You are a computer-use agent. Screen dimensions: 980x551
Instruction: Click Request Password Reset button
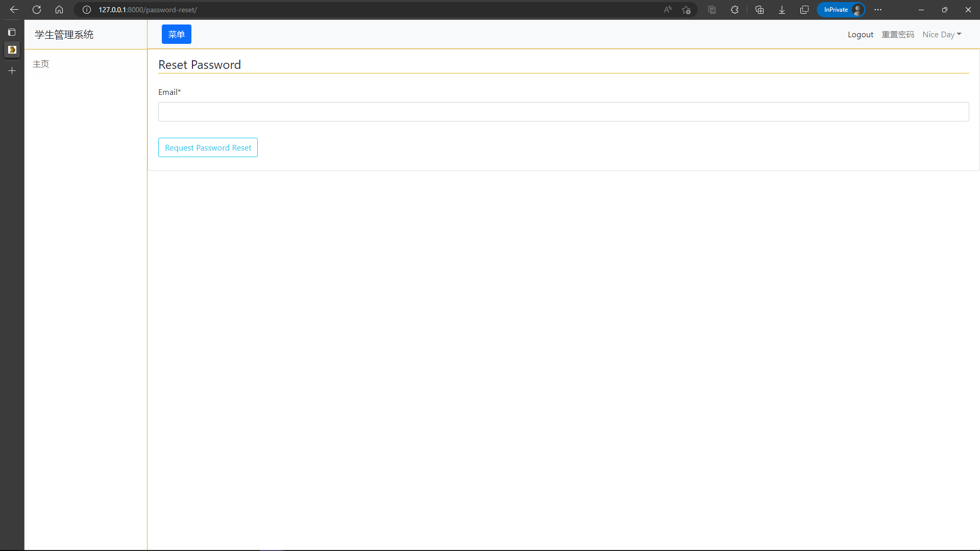point(208,147)
